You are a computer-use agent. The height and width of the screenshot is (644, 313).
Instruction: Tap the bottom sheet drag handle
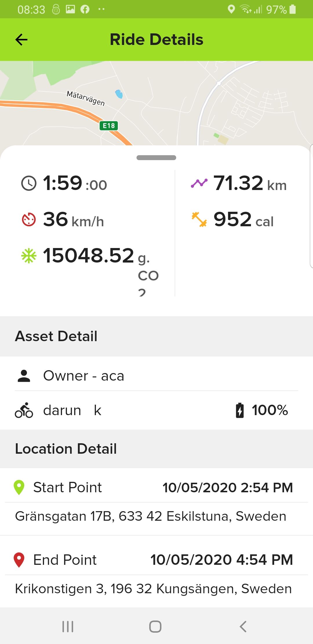(x=156, y=158)
